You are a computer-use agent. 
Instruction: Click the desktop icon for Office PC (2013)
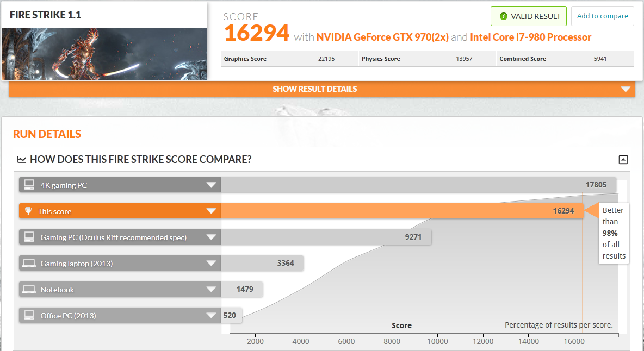click(29, 315)
